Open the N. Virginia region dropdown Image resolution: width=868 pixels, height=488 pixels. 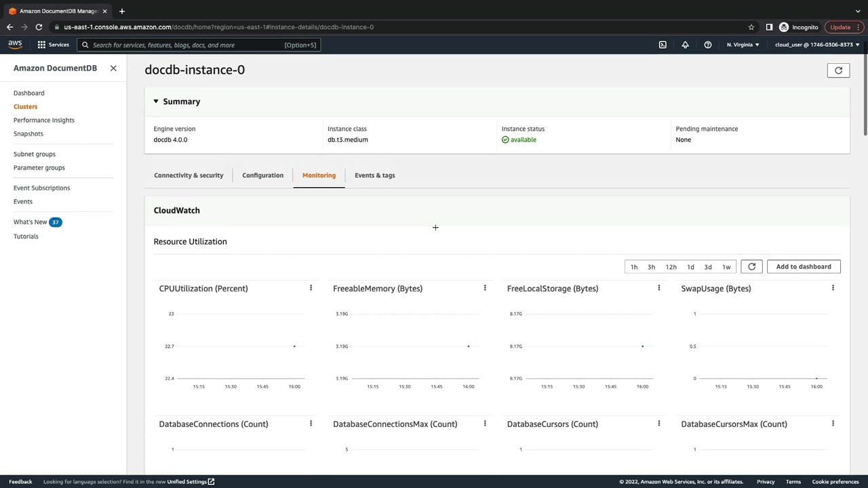pos(743,45)
